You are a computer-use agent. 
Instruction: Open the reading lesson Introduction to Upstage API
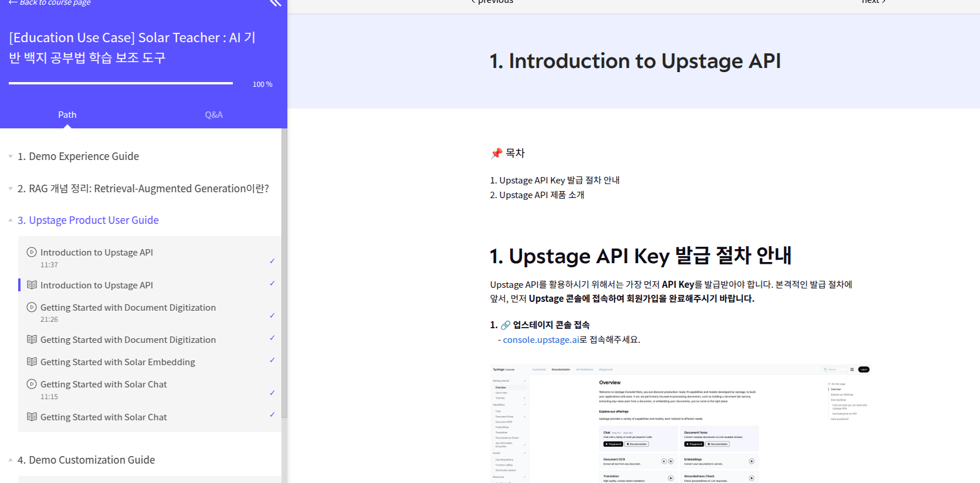(x=96, y=285)
